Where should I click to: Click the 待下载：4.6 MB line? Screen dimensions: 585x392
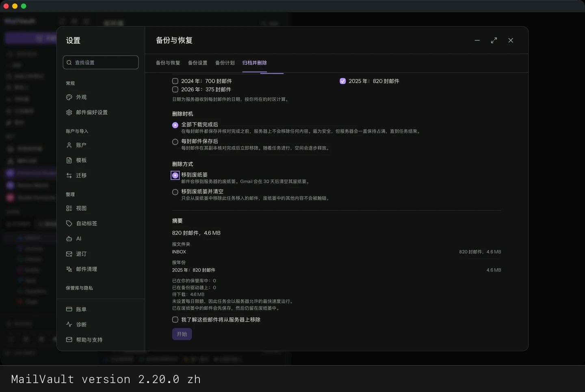click(188, 295)
